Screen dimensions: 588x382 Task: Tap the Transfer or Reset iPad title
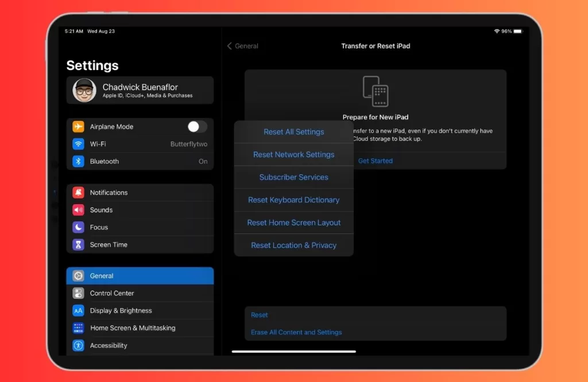[376, 46]
